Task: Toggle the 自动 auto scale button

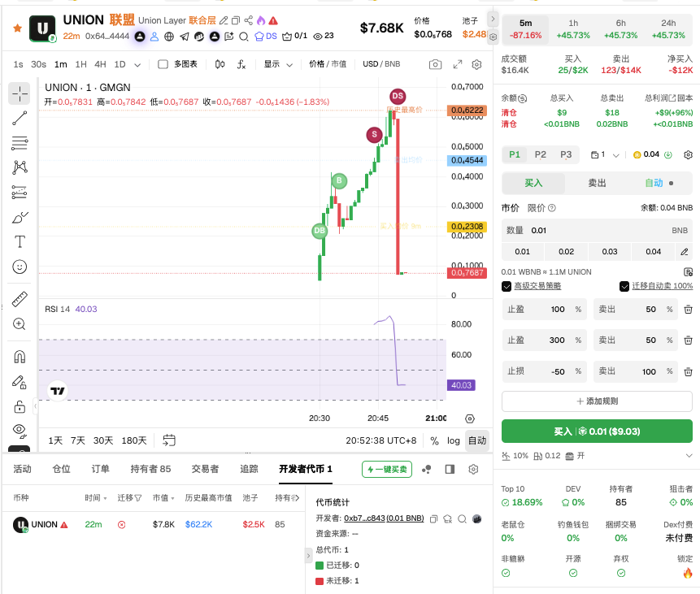Action: click(476, 440)
